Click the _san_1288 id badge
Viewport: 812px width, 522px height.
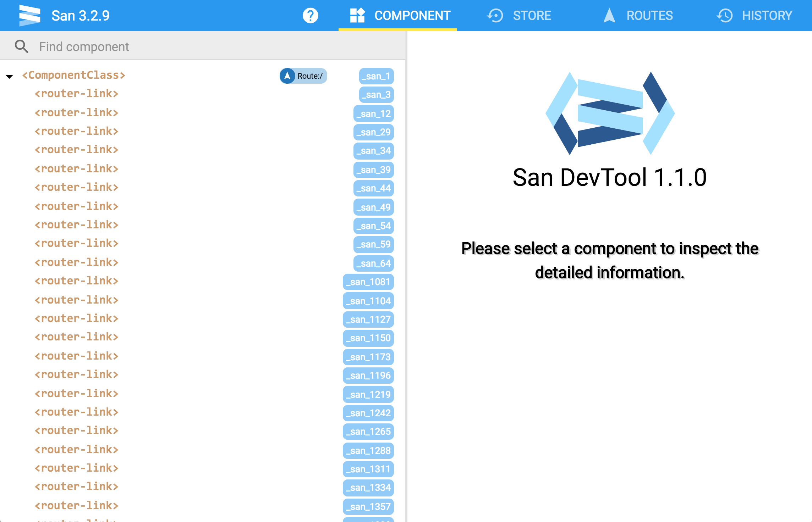click(368, 451)
